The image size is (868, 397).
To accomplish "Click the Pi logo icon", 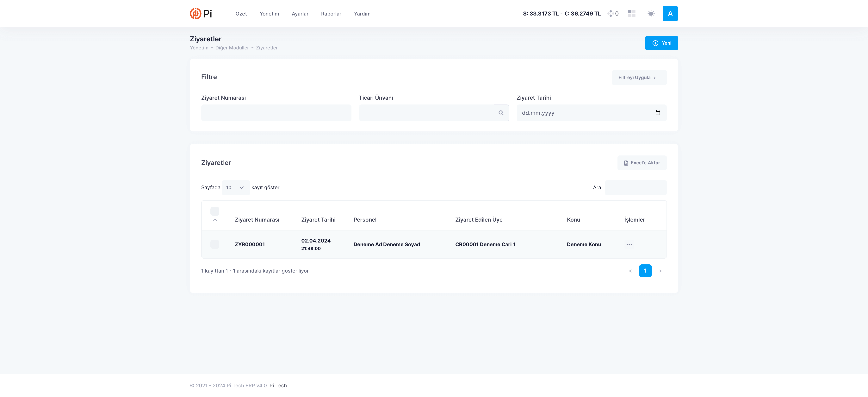I will pyautogui.click(x=195, y=14).
